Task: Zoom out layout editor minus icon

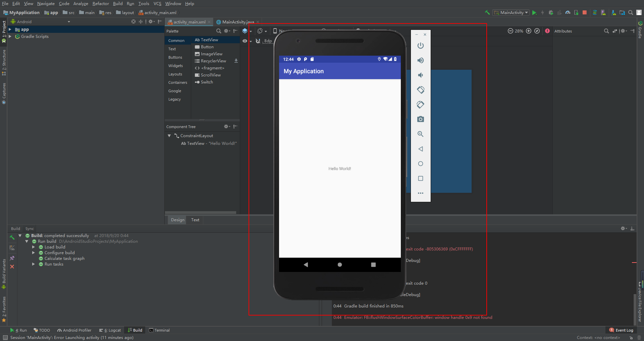Action: (510, 31)
